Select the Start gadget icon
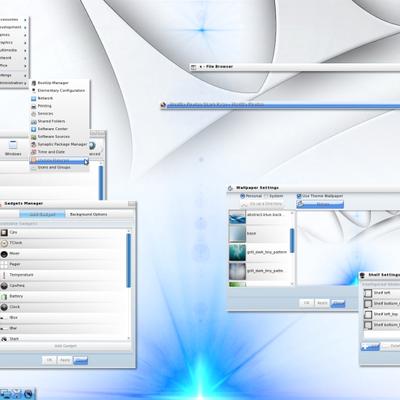This screenshot has width=400, height=400. click(4, 339)
